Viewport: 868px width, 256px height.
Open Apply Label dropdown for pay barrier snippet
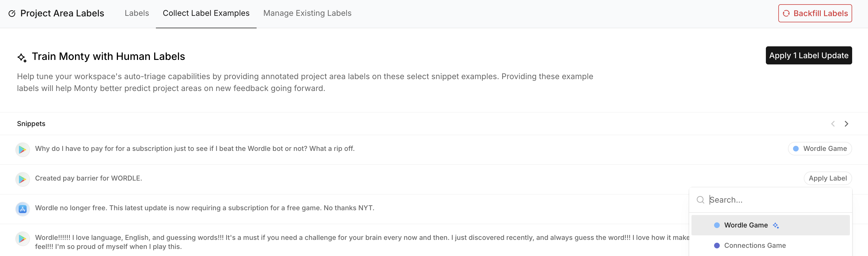828,178
